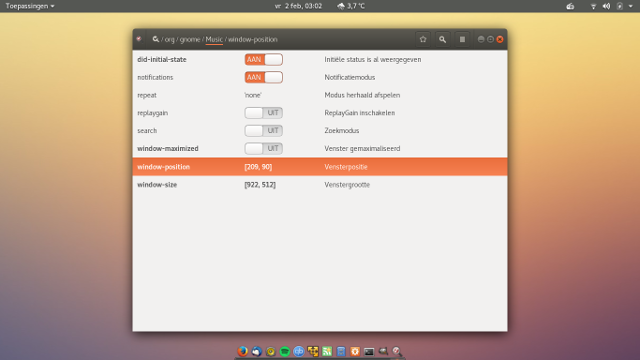
Task: Enable the replaygain switch
Action: click(264, 113)
